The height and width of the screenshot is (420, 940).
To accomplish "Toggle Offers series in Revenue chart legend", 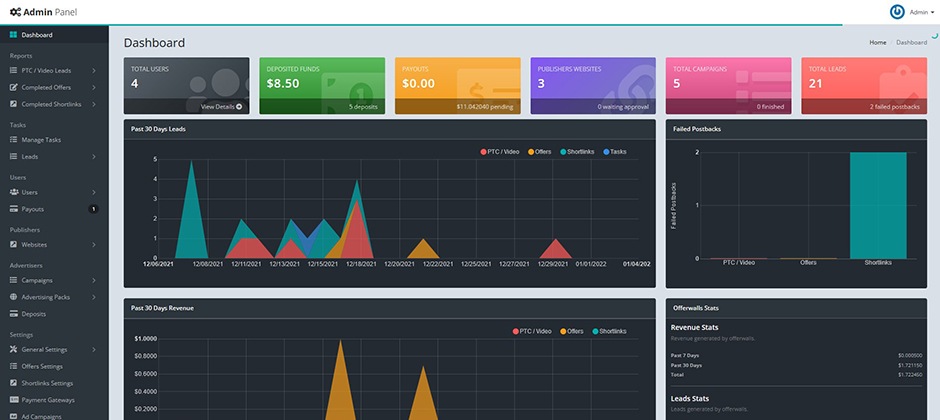I will pyautogui.click(x=572, y=331).
